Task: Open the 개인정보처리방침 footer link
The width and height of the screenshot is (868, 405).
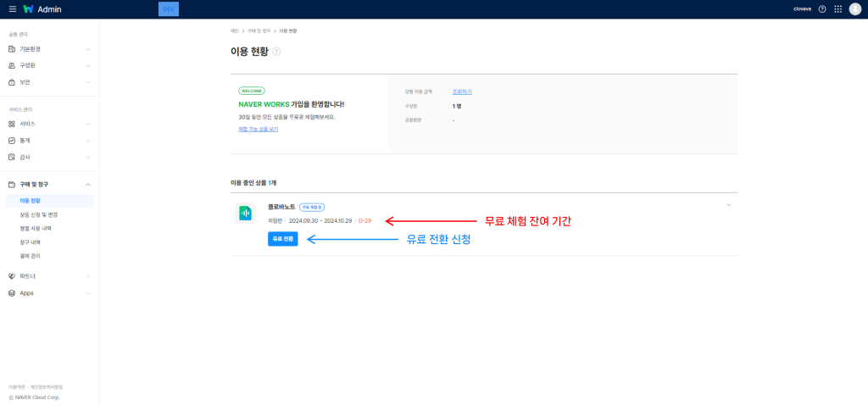Action: pos(45,387)
